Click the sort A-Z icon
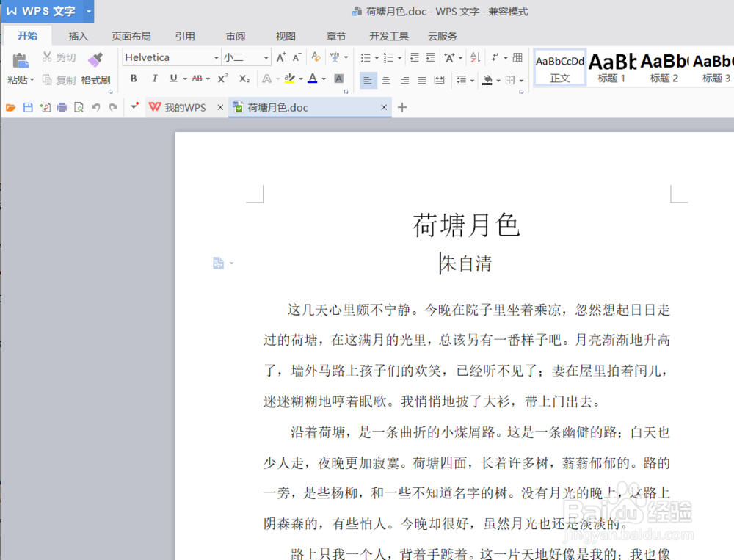Screen dimensions: 734x560 (475, 57)
